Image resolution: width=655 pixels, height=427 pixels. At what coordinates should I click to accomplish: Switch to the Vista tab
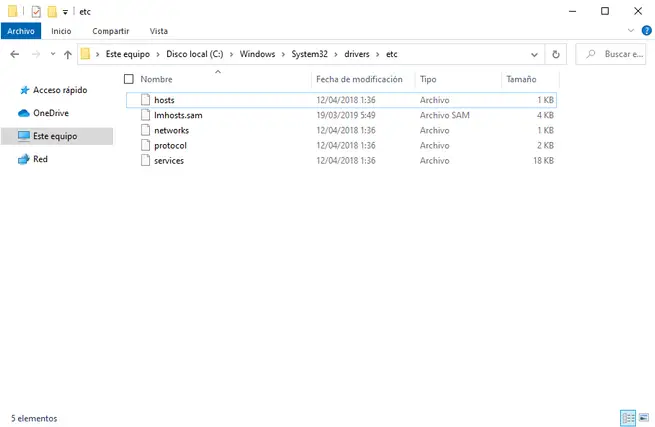(x=158, y=31)
